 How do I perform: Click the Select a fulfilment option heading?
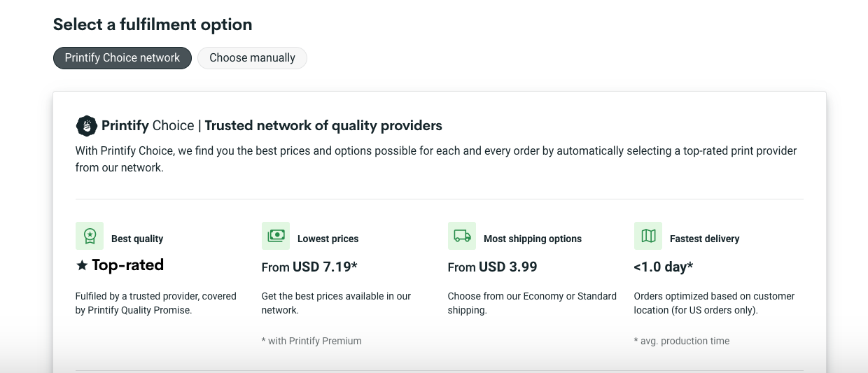153,24
